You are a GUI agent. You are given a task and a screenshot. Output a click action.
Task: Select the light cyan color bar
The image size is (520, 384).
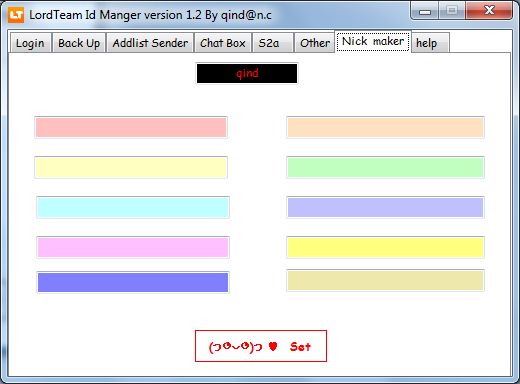[x=133, y=207]
